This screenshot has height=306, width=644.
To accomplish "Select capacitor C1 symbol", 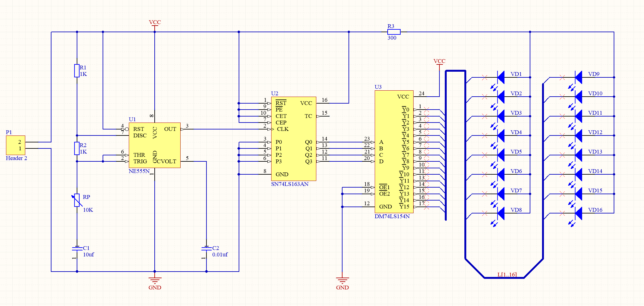I will pos(77,249).
